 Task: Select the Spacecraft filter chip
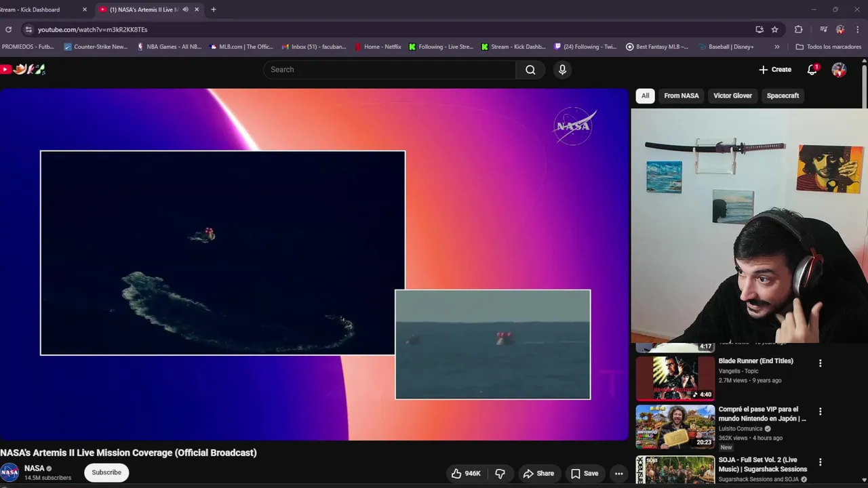coord(783,96)
